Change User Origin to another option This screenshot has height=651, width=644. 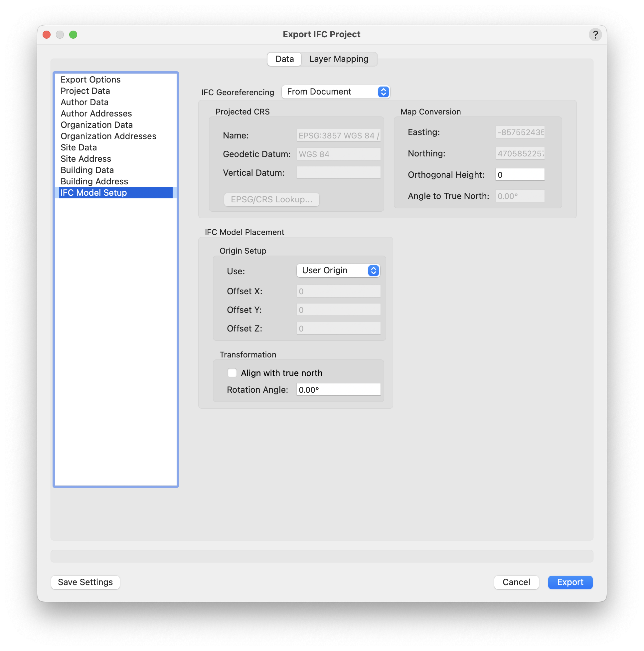[x=338, y=270]
